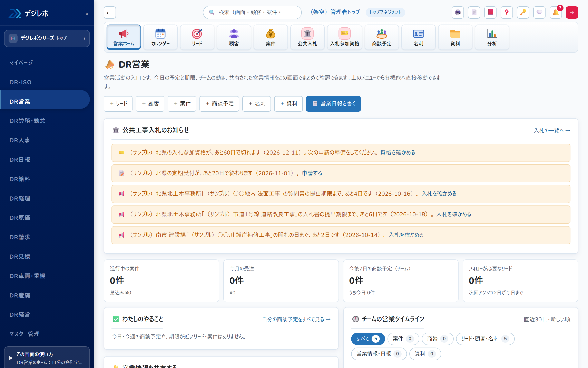Open notifications bell with badge 3
This screenshot has height=368, width=588.
coord(556,12)
